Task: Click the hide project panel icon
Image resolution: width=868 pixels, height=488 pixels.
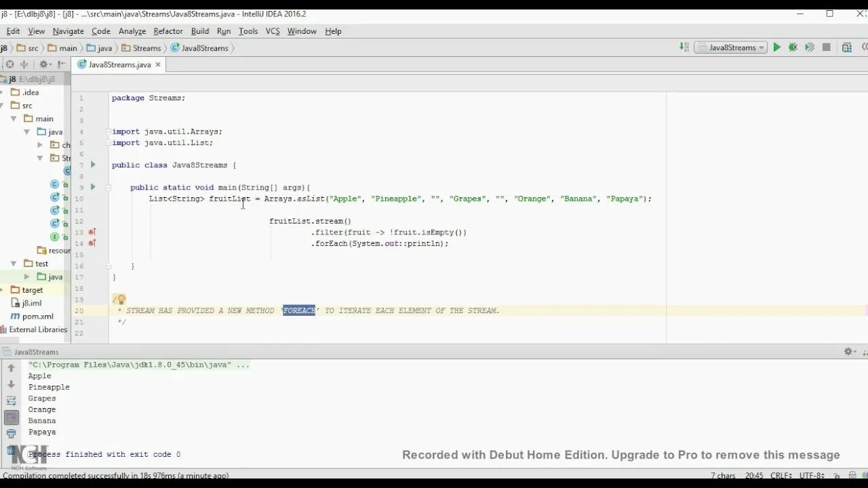Action: (62, 64)
